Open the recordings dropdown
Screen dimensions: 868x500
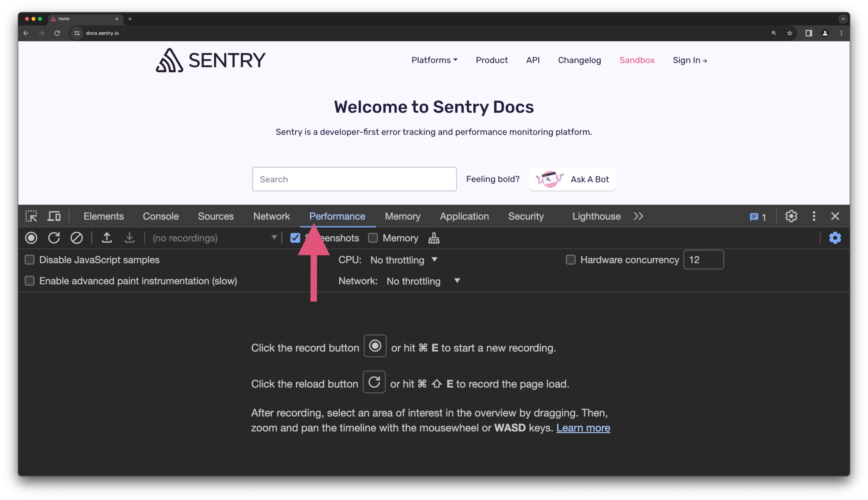tap(215, 238)
